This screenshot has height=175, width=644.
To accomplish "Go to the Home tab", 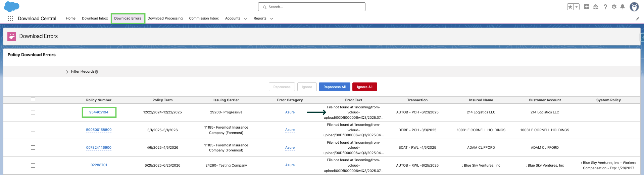I will coord(71,19).
